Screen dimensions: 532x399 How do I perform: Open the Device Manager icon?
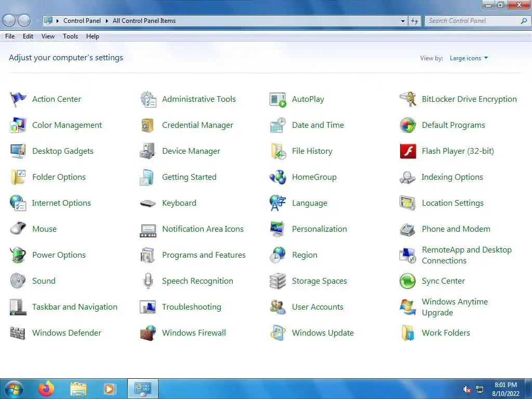(x=148, y=151)
